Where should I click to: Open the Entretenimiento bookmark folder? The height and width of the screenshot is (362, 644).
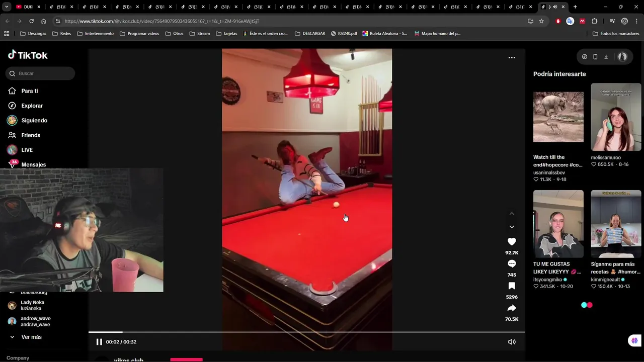click(96, 34)
